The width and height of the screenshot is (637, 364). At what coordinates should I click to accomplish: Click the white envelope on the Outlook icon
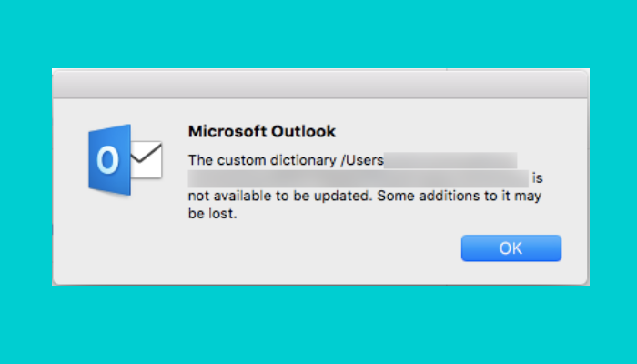tap(145, 162)
